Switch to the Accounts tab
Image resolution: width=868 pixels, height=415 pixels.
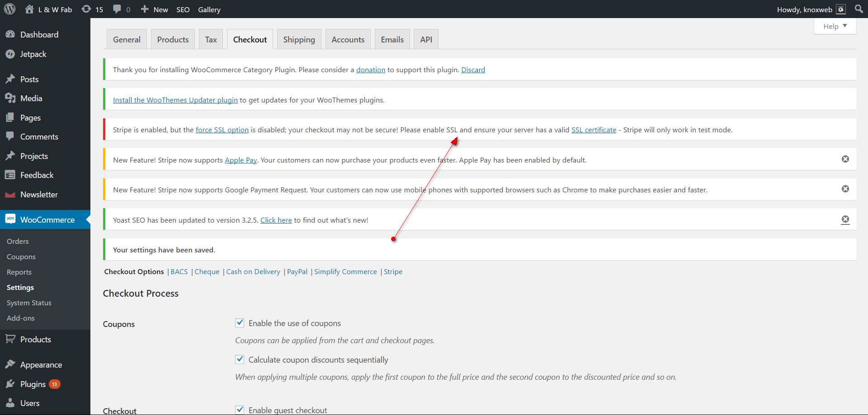pyautogui.click(x=348, y=39)
